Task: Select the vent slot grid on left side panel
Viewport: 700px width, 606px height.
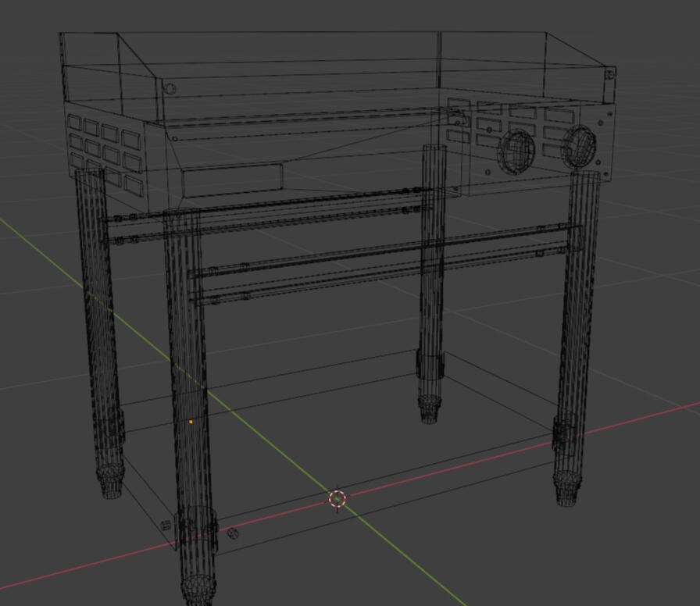Action: (x=105, y=148)
